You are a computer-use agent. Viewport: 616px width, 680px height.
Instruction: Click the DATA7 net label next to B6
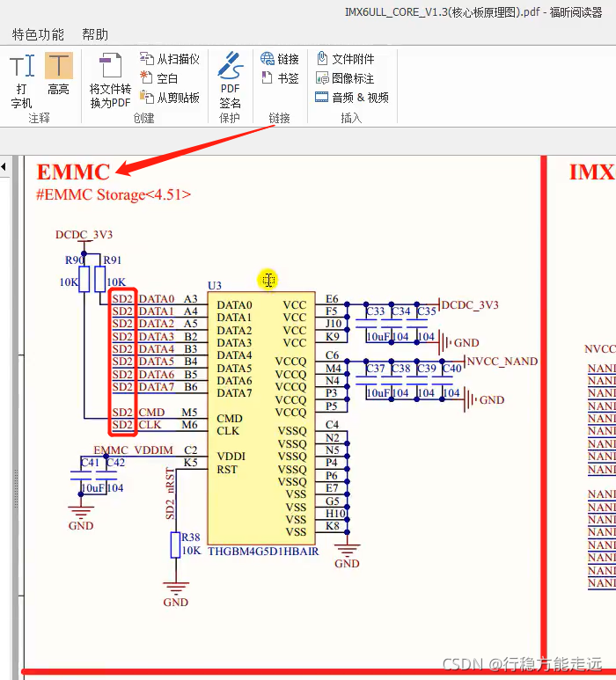point(157,387)
